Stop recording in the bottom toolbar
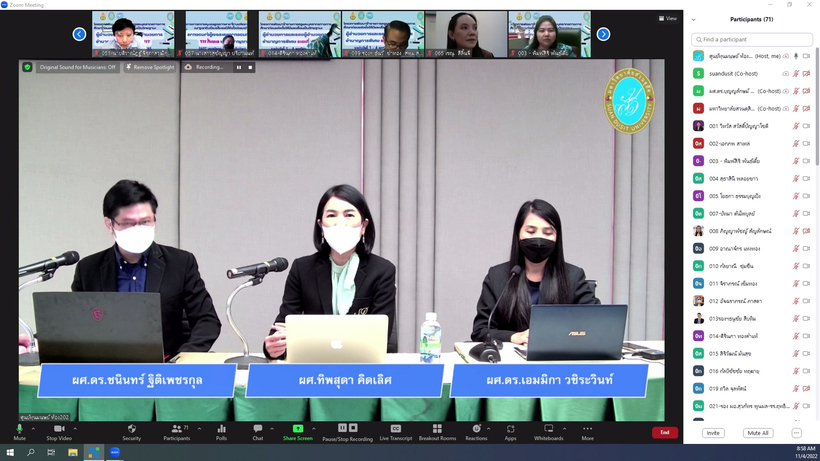Screen dimensions: 820x461 click(354, 428)
